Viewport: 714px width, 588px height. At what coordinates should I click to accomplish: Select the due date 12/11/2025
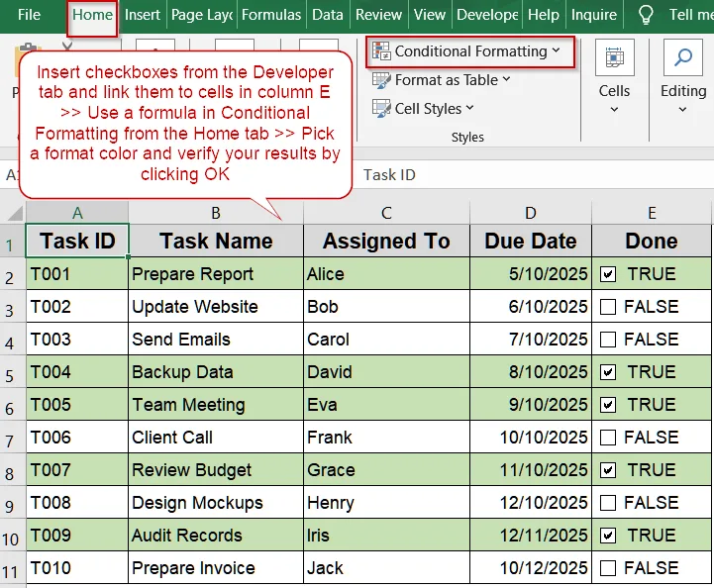tap(531, 536)
